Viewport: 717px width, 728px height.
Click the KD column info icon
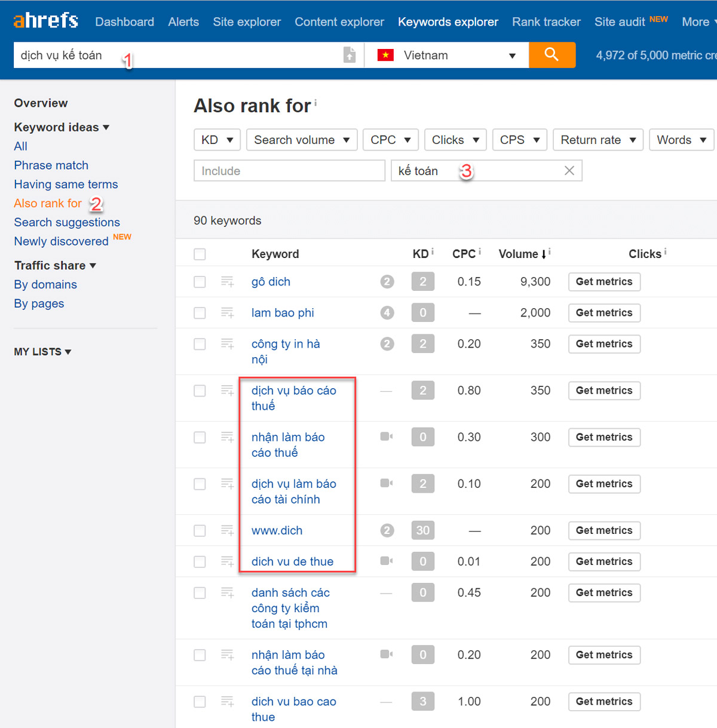tap(432, 251)
